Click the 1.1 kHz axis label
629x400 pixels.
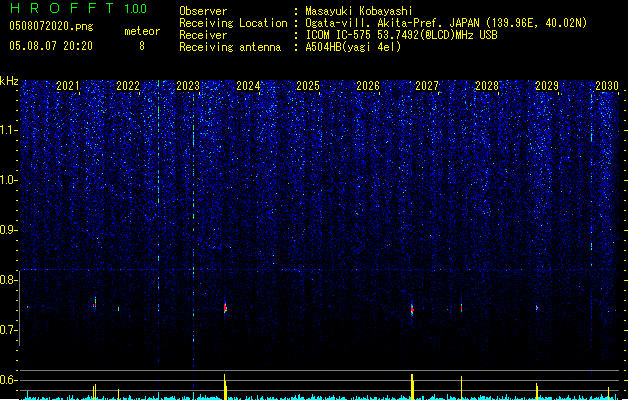tap(8, 130)
